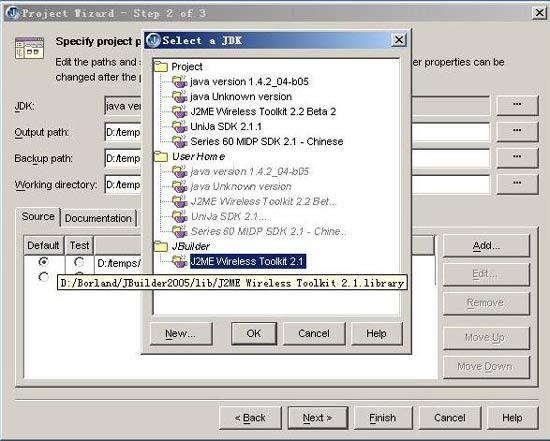This screenshot has height=441, width=550.
Task: Click the greyed UniJa SDK icon under User Home
Action: click(x=179, y=216)
